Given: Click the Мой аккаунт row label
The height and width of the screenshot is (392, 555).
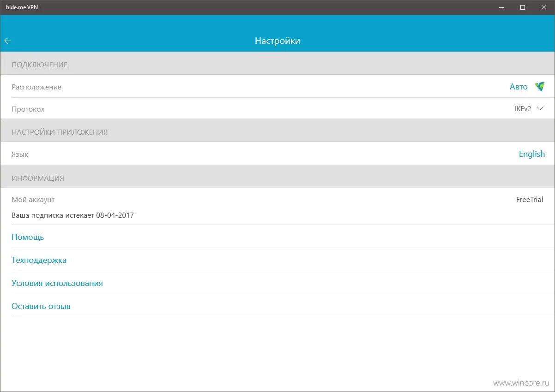Looking at the screenshot, I should (x=33, y=200).
